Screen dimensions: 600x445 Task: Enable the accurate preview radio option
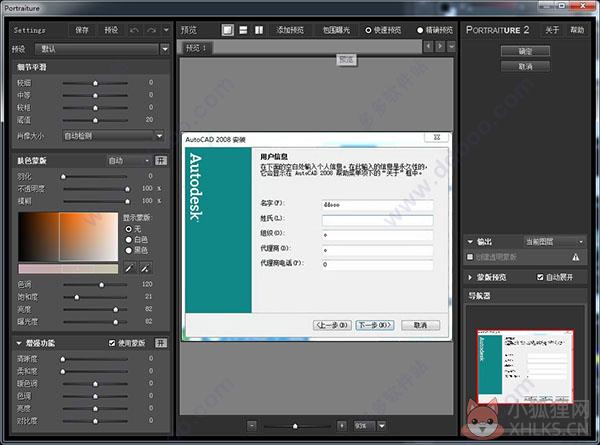(420, 30)
